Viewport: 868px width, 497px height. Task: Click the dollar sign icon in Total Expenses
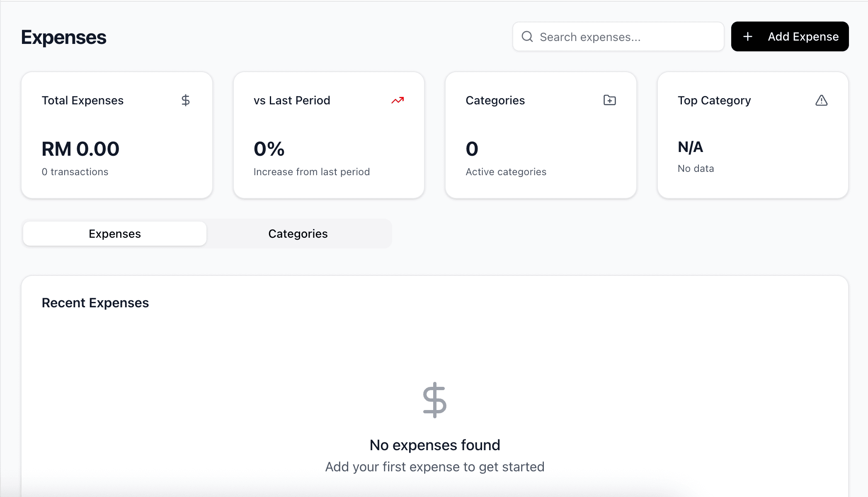pos(186,100)
